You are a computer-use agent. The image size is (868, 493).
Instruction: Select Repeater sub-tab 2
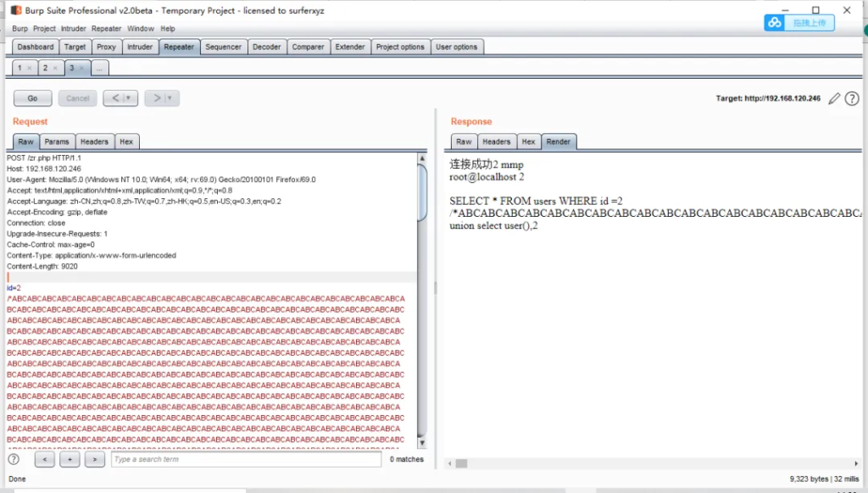click(x=46, y=68)
